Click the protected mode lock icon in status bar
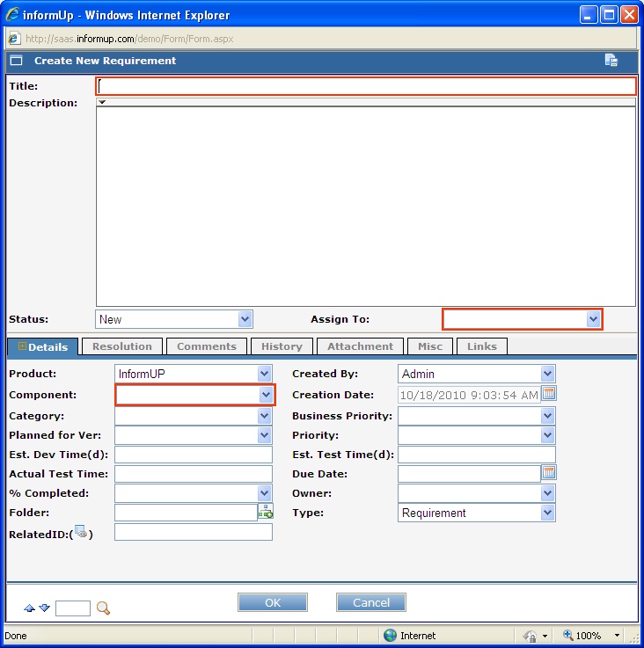Image resolution: width=644 pixels, height=648 pixels. point(530,636)
